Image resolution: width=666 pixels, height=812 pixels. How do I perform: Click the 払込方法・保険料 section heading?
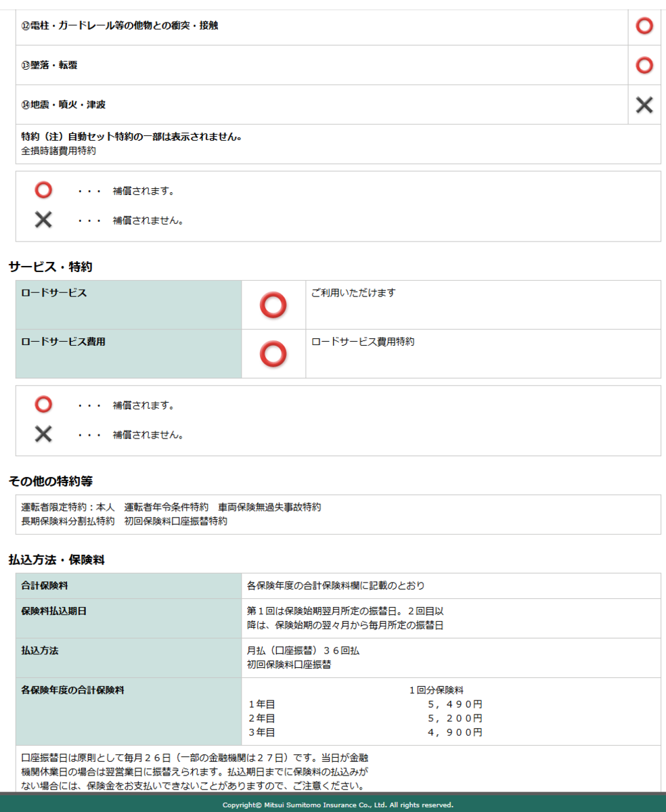coord(56,560)
